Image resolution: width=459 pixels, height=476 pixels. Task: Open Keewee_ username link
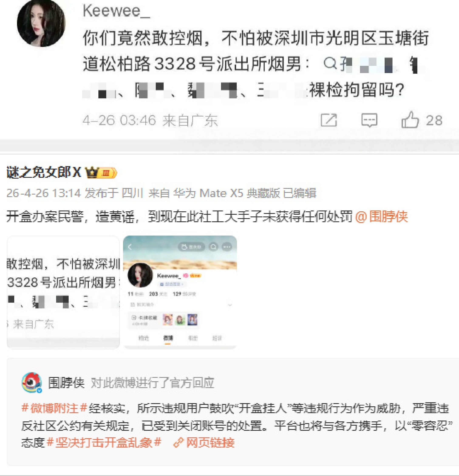click(x=116, y=11)
